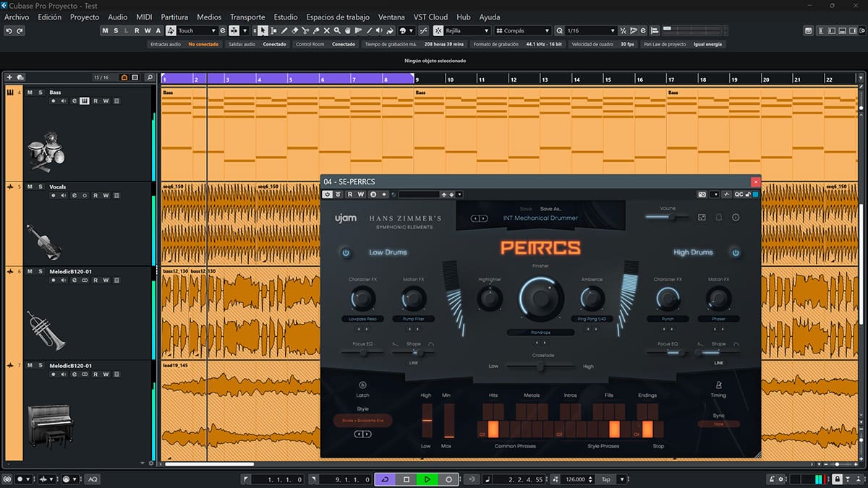Click the Timing metronome icon in PERRCS
This screenshot has height=488, width=868.
(x=718, y=385)
